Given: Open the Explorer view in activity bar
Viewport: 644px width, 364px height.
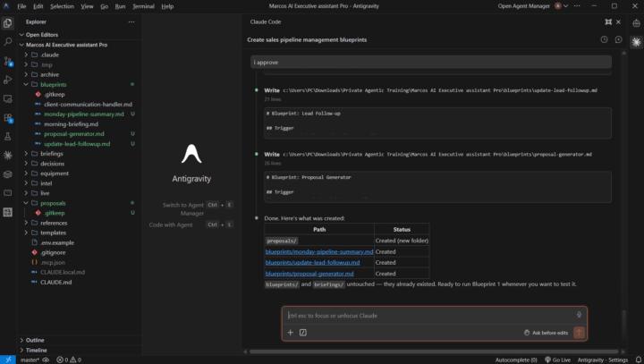Looking at the screenshot, I should [7, 23].
